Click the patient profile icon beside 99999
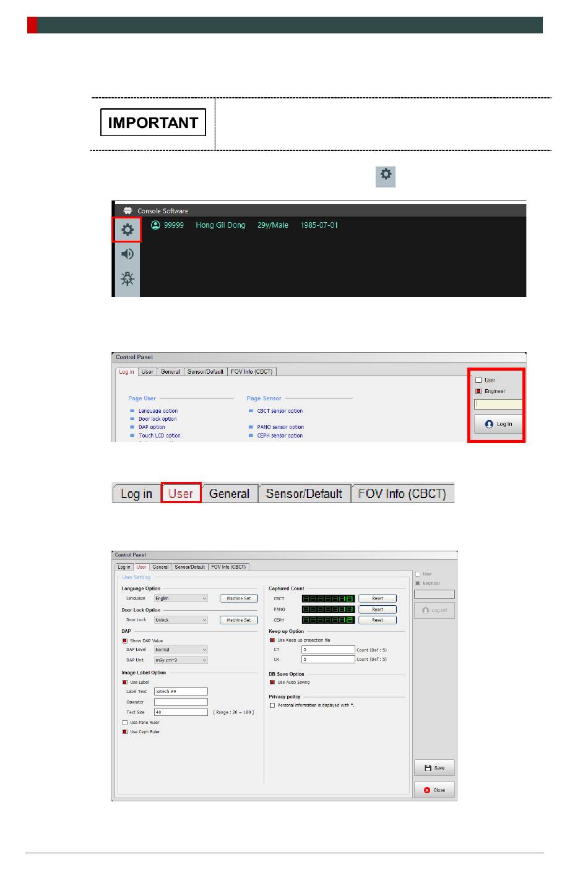The height and width of the screenshot is (870, 588). (x=156, y=225)
